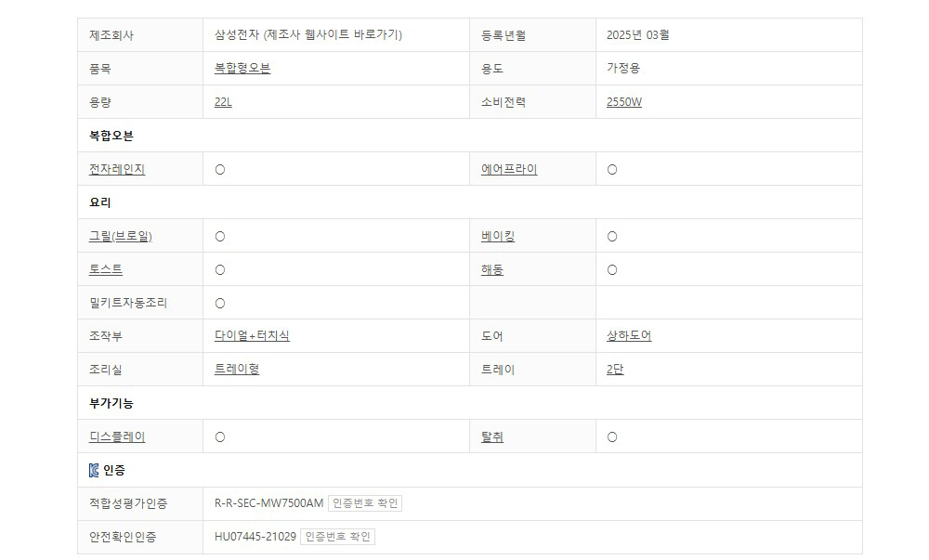Select the 토스트 term link

[106, 269]
